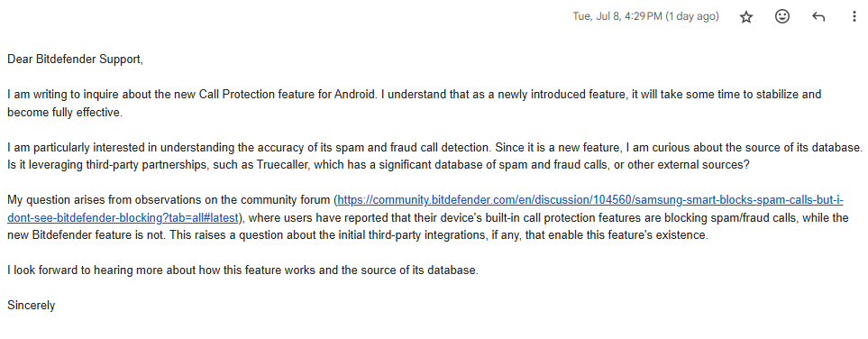The width and height of the screenshot is (868, 339).
Task: Add an emoji reaction to the email
Action: (781, 17)
